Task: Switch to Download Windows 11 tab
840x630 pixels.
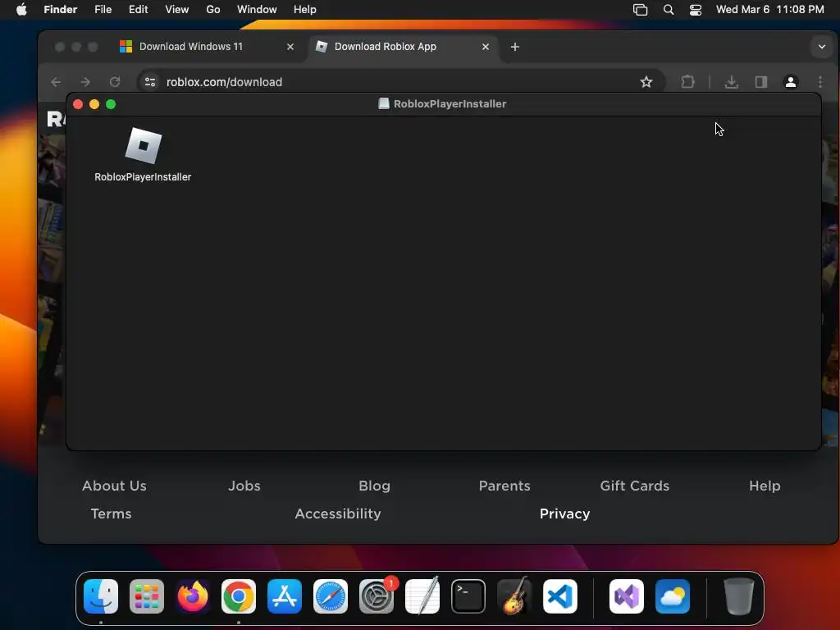Action: point(190,47)
